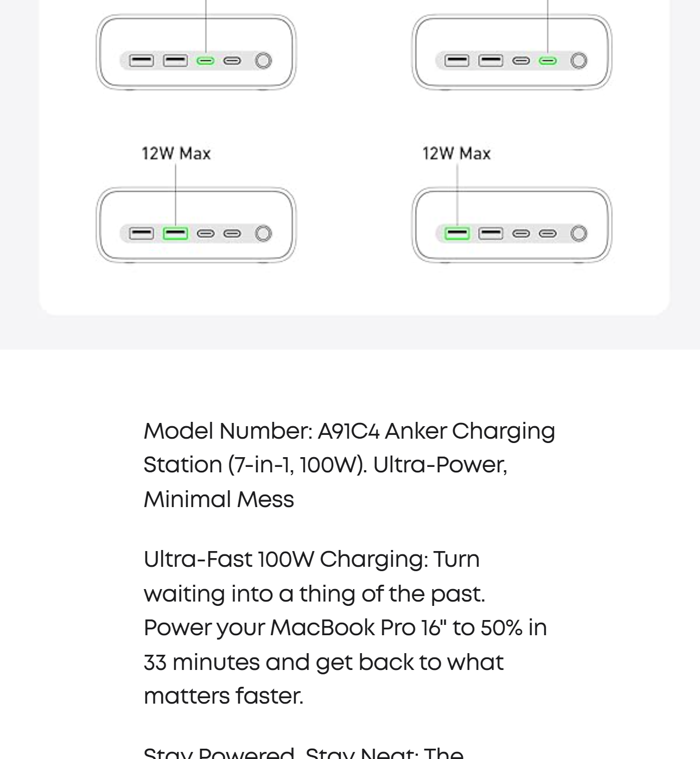Click the Ultra-Fast 100W Charging paragraph
The image size is (700, 759).
345,627
